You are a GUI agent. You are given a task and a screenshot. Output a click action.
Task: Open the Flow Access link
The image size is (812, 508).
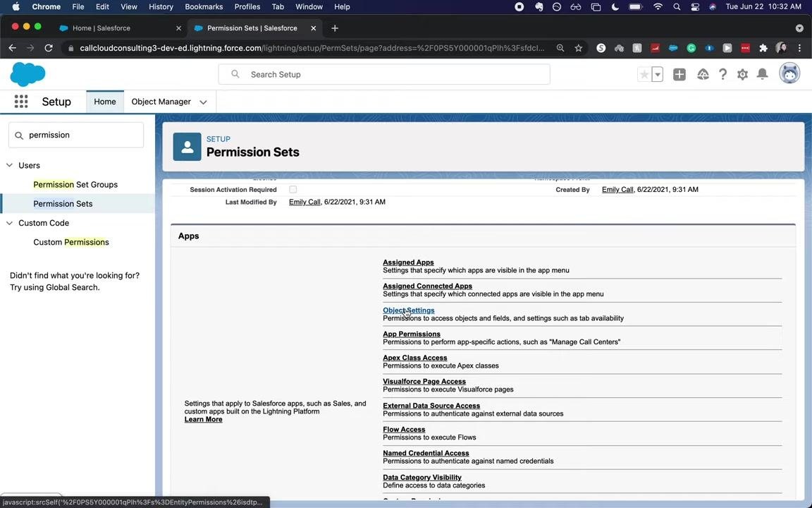(x=404, y=429)
